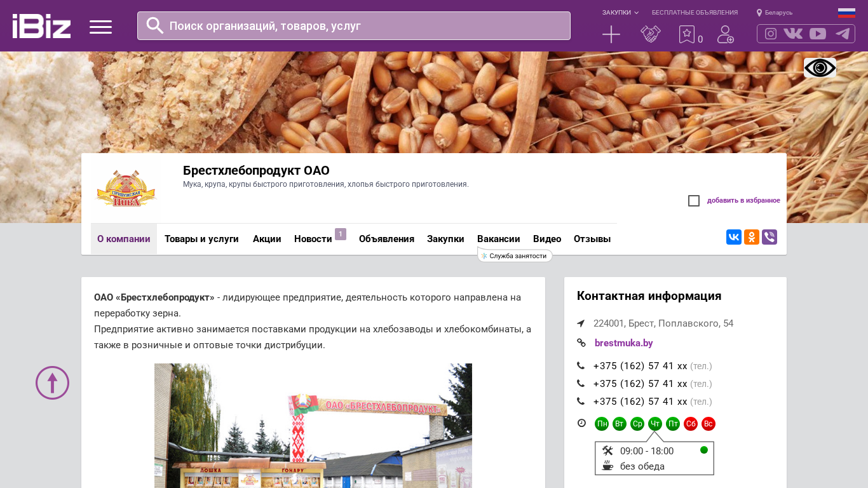868x488 pixels.
Task: Open the Брестхлебопродукт entrance photo
Action: (x=313, y=426)
